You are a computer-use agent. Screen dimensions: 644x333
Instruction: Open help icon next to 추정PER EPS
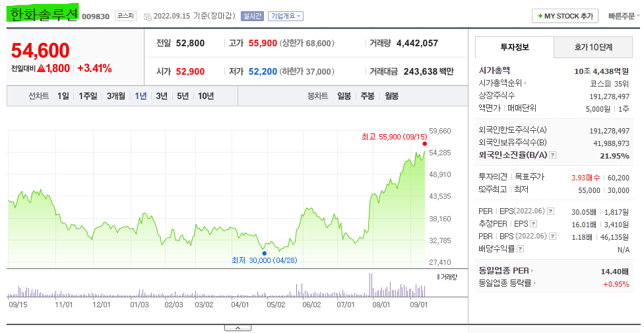(x=534, y=224)
